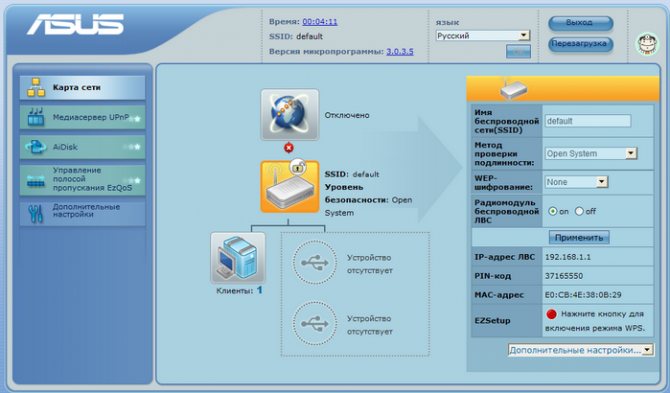Screen dimensions: 670x393
Task: Click the Отключено status text
Action: tap(347, 115)
